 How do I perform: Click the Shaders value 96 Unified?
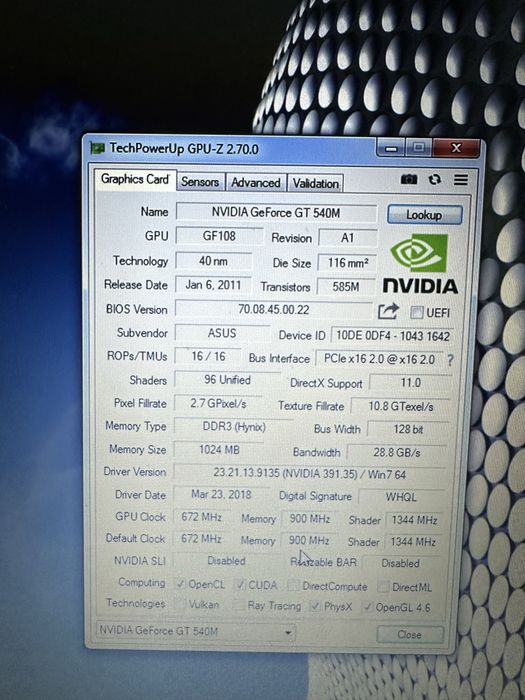(227, 379)
